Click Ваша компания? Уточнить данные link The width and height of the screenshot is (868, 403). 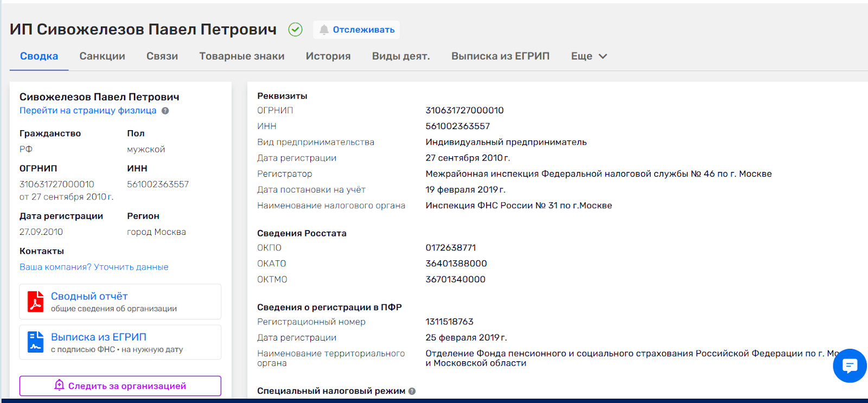(94, 267)
